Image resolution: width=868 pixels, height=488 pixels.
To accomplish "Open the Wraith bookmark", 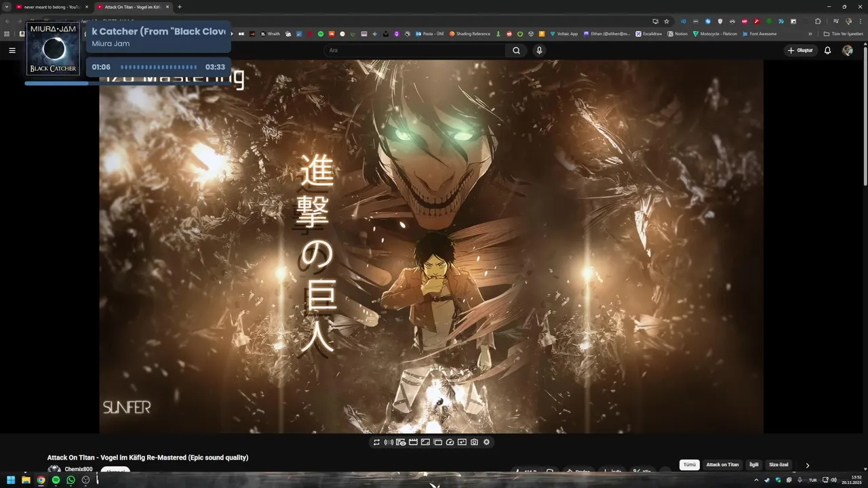I will [270, 34].
